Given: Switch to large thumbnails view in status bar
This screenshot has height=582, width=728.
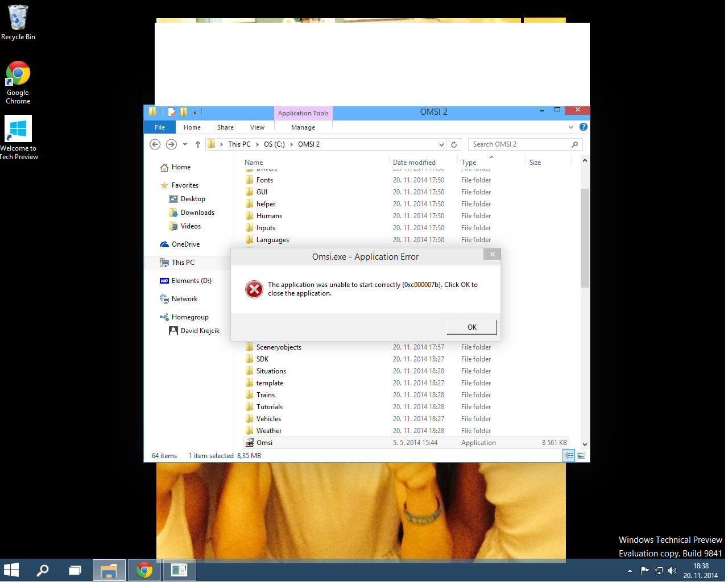Looking at the screenshot, I should (x=581, y=455).
